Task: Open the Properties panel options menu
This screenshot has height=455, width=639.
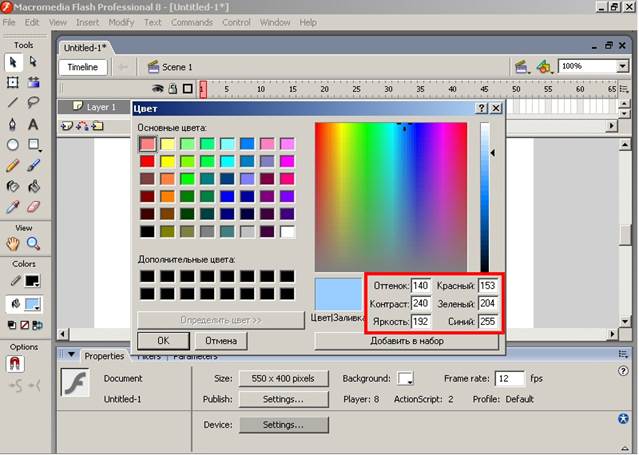Action: (x=623, y=354)
